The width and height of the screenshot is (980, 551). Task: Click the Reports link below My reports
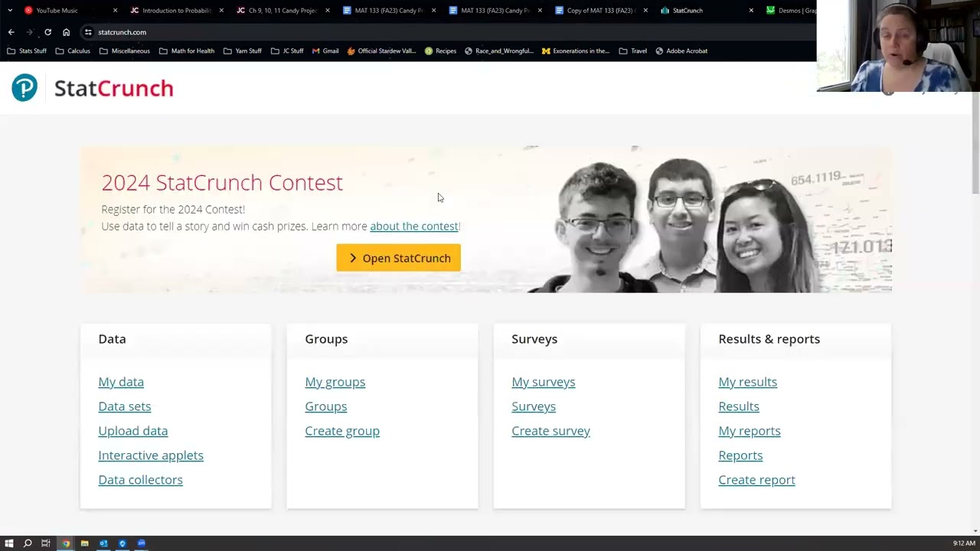tap(740, 455)
